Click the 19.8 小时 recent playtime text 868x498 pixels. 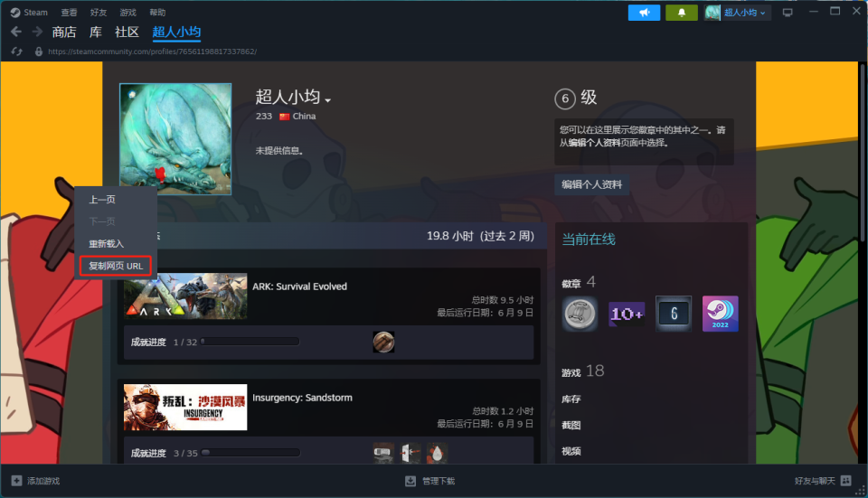[480, 236]
